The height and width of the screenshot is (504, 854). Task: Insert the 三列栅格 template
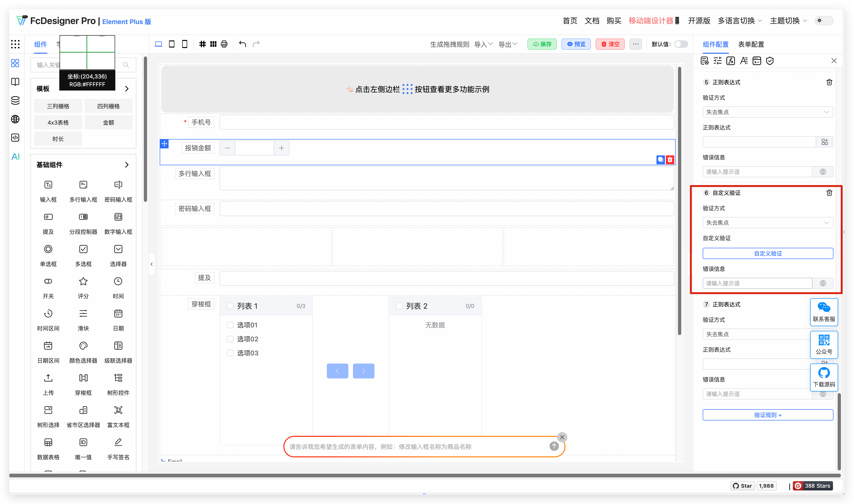58,106
